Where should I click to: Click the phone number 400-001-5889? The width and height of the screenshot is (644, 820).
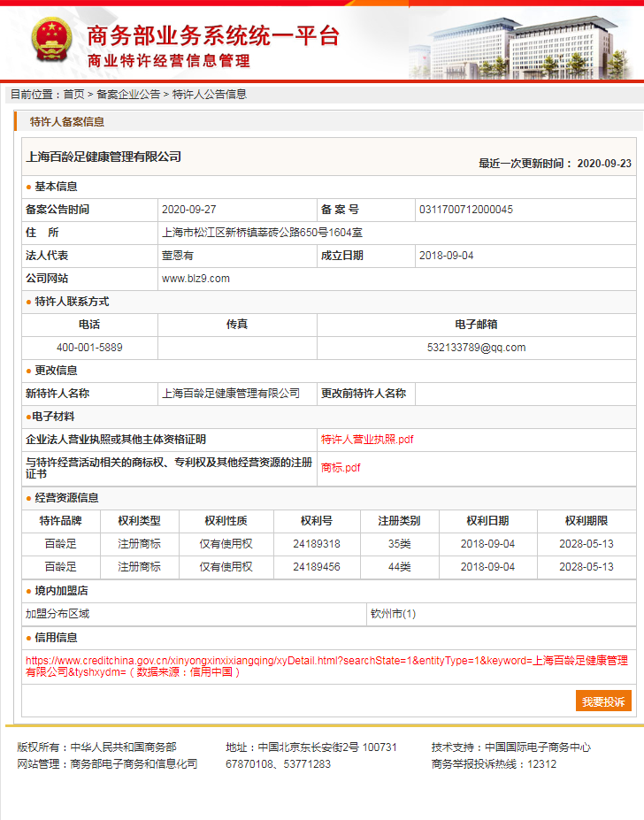(89, 348)
